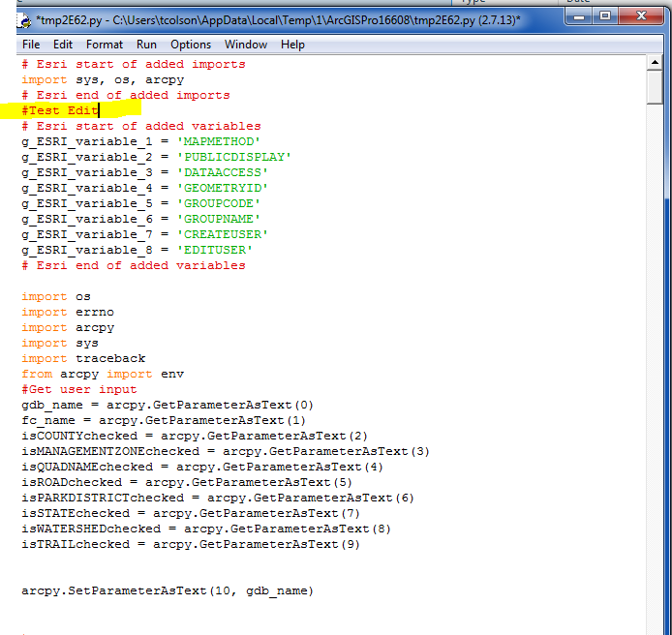Screen dimensions: 672x635
Task: Click the '# Esri start of added imports' comment
Action: [134, 64]
